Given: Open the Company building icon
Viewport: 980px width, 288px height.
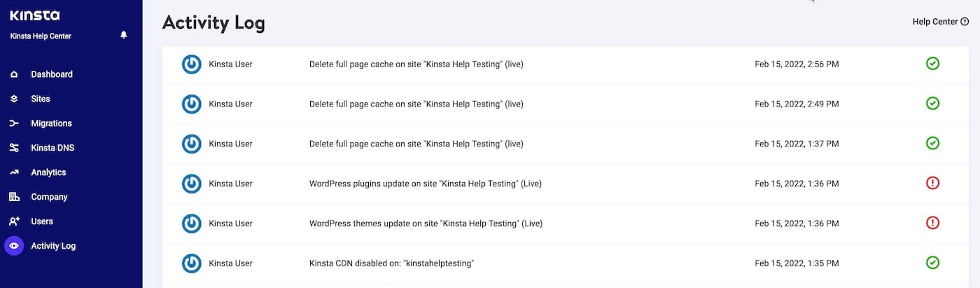Looking at the screenshot, I should (x=14, y=197).
